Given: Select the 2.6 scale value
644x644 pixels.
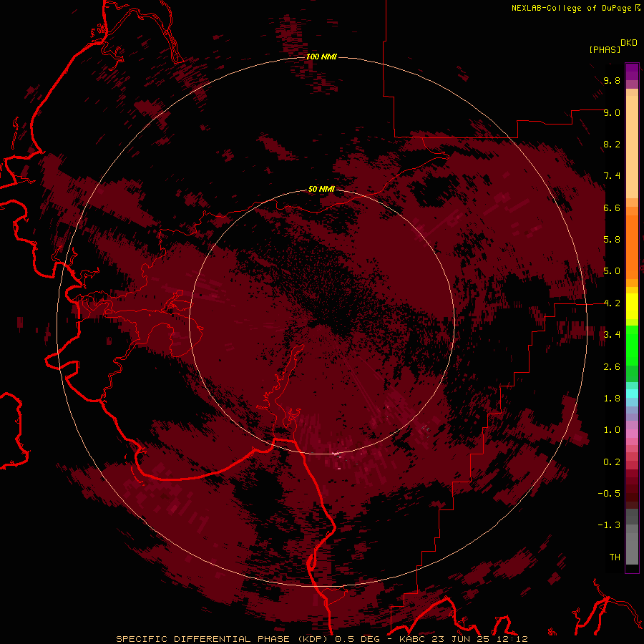Looking at the screenshot, I should coord(612,367).
